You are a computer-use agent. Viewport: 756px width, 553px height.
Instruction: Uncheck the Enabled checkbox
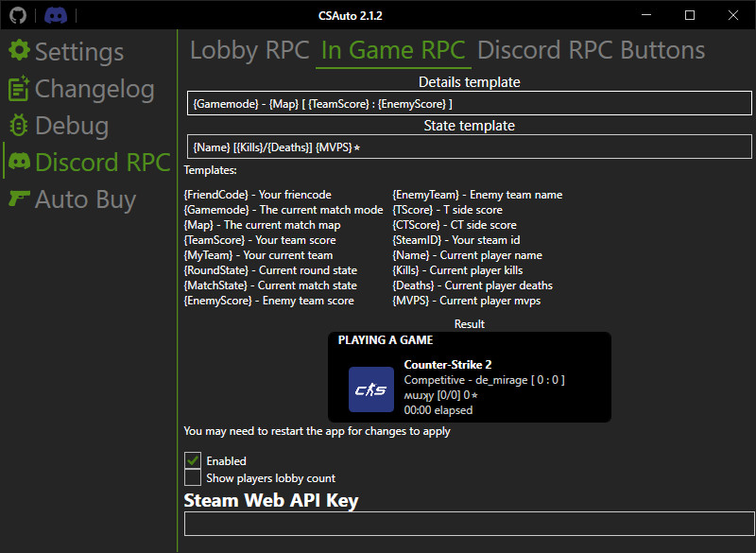coord(193,460)
